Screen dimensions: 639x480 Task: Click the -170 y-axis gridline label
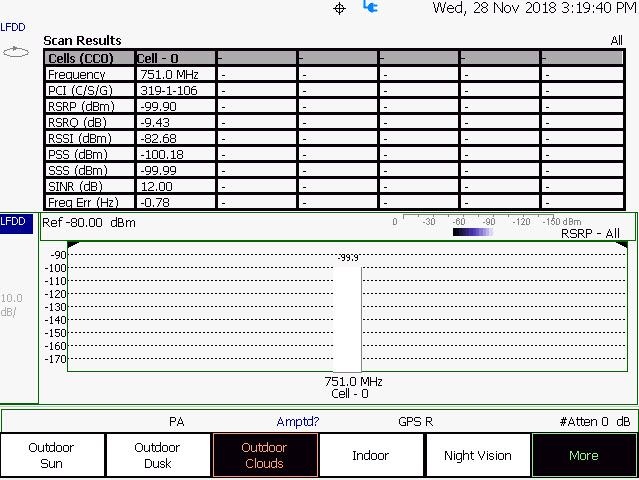[x=55, y=359]
